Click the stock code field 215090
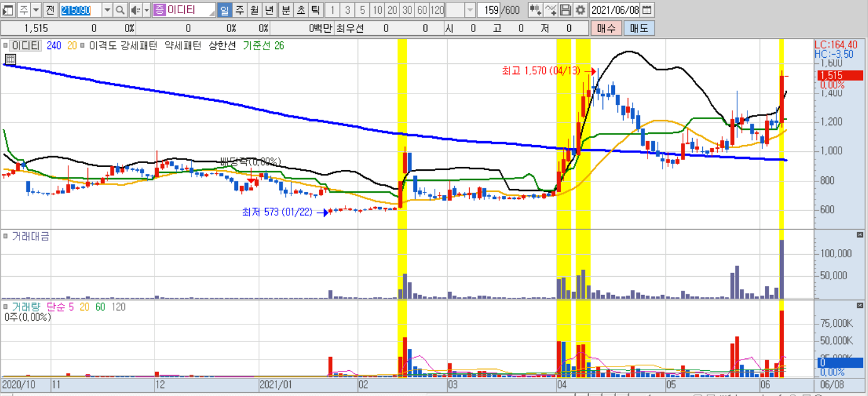The width and height of the screenshot is (868, 396). (80, 10)
